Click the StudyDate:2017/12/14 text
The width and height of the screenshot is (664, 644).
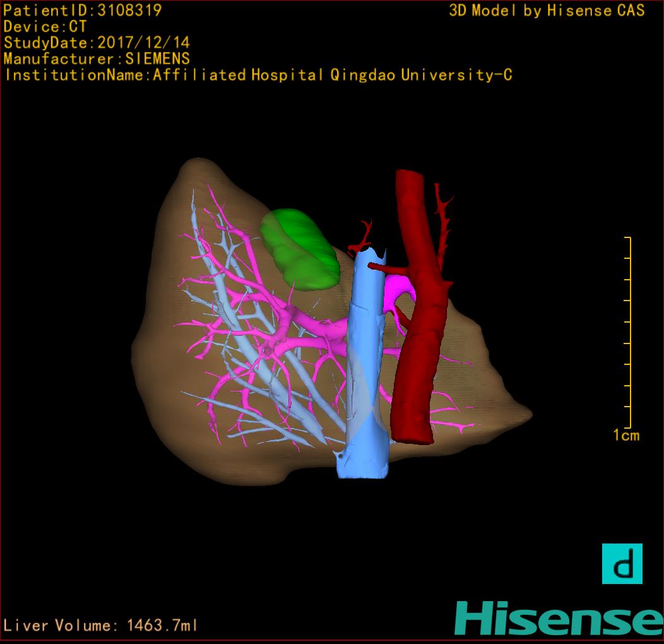(97, 43)
